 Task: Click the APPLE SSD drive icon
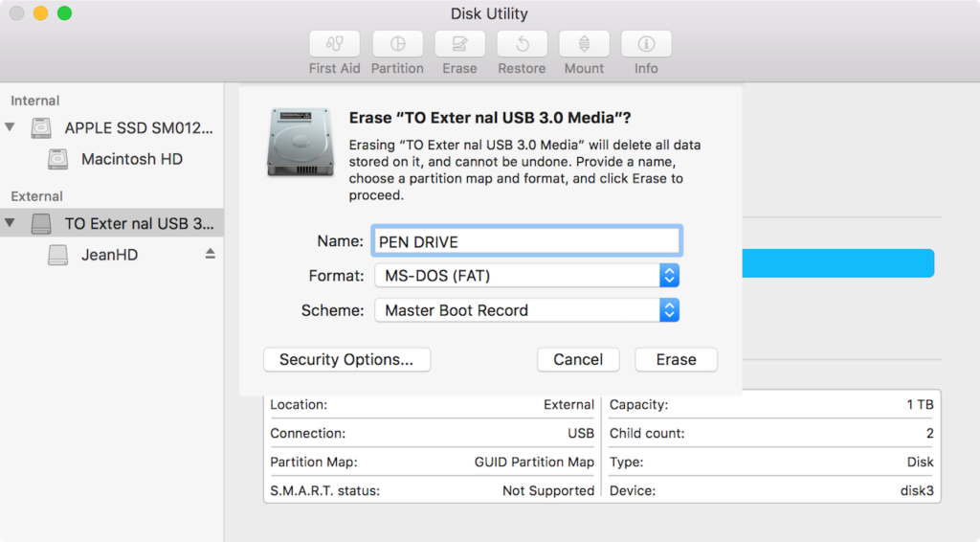point(41,128)
